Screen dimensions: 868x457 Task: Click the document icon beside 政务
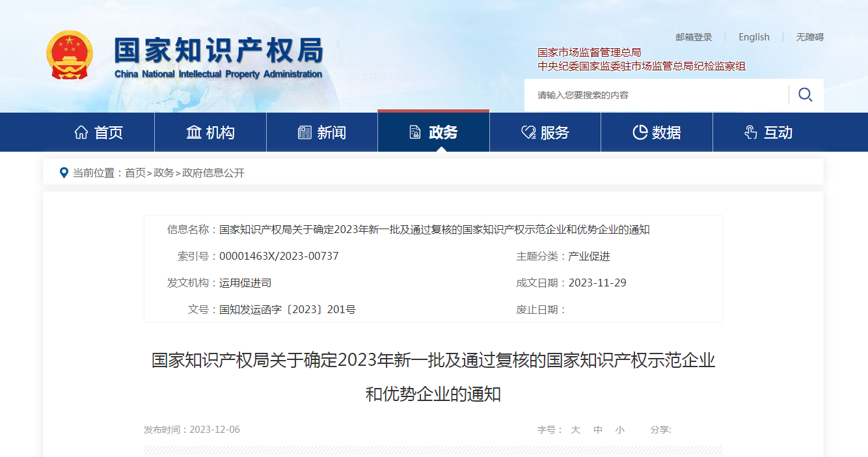coord(415,133)
